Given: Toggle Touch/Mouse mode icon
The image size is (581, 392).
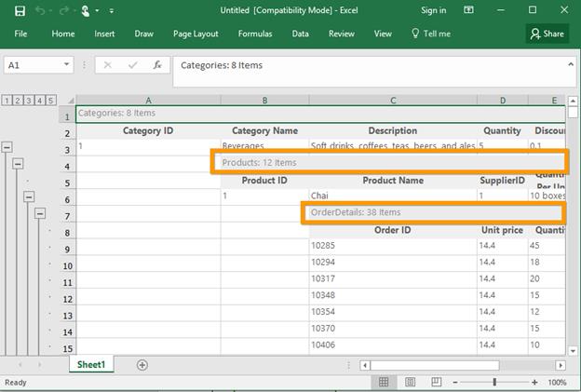Looking at the screenshot, I should pos(86,11).
